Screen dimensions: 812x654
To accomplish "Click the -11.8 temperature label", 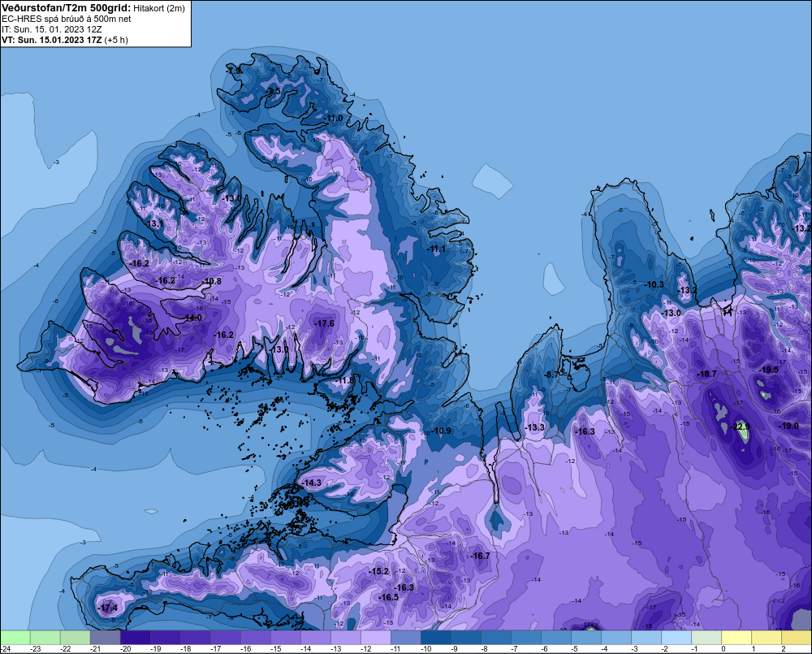I will [344, 380].
